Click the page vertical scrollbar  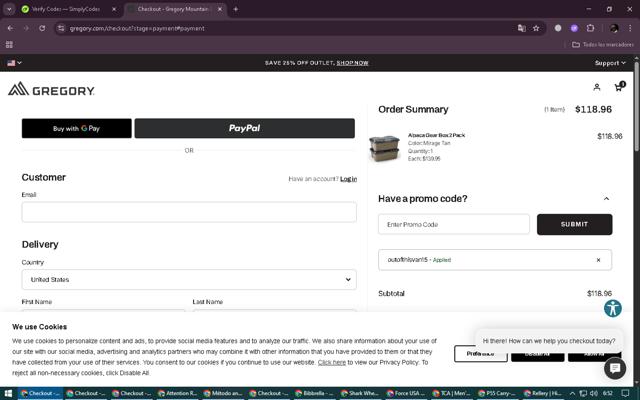636,106
